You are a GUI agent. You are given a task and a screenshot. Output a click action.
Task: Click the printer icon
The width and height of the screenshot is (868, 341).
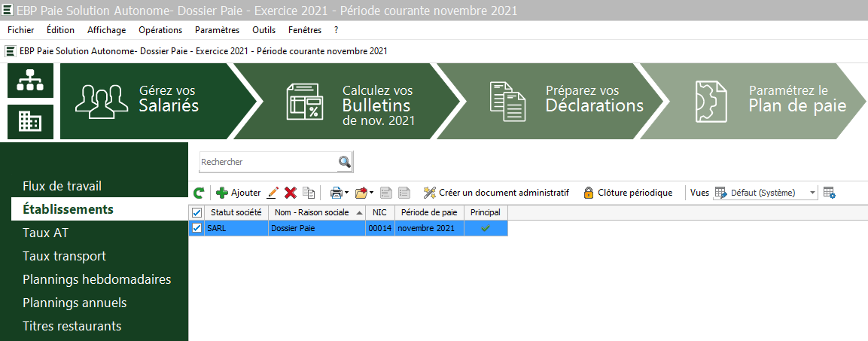336,193
